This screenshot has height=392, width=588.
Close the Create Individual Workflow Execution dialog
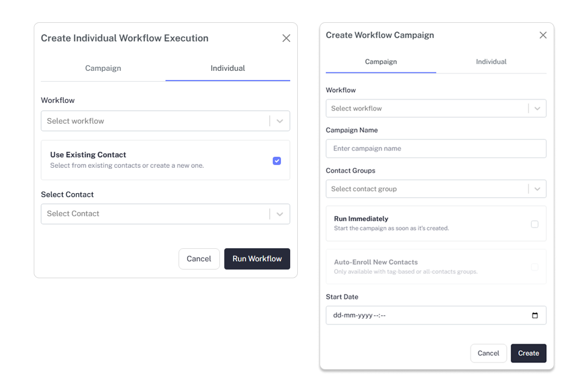pos(286,38)
